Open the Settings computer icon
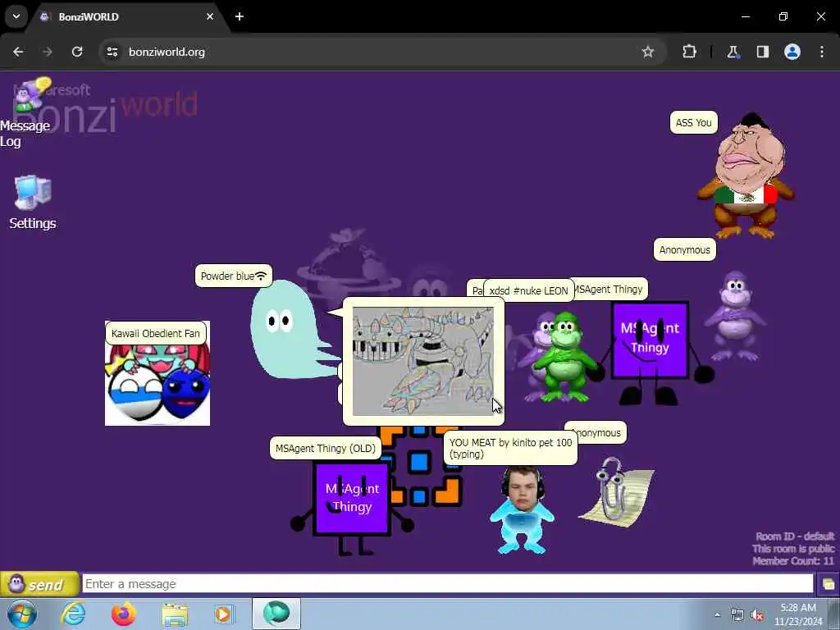The height and width of the screenshot is (630, 840). (33, 203)
